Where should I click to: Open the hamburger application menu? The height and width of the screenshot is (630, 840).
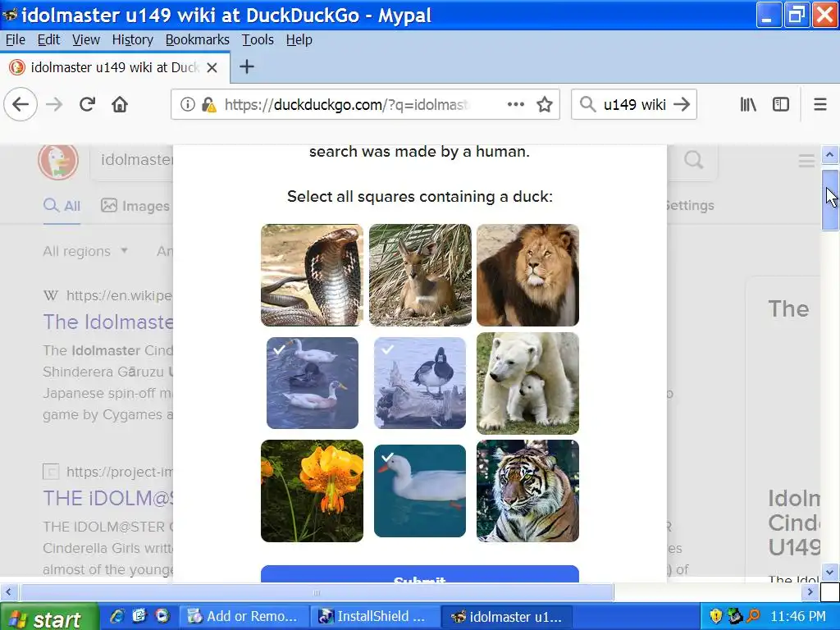tap(820, 104)
